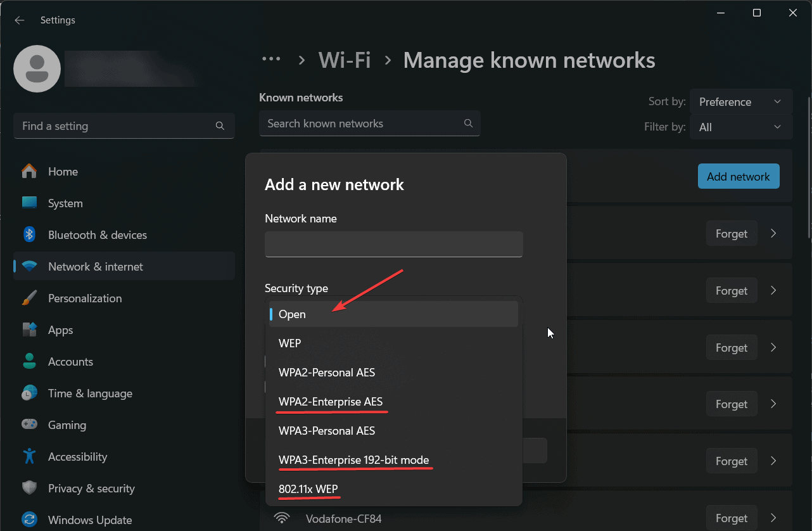Image resolution: width=812 pixels, height=531 pixels.
Task: Open Home from the sidebar icon
Action: coord(29,171)
